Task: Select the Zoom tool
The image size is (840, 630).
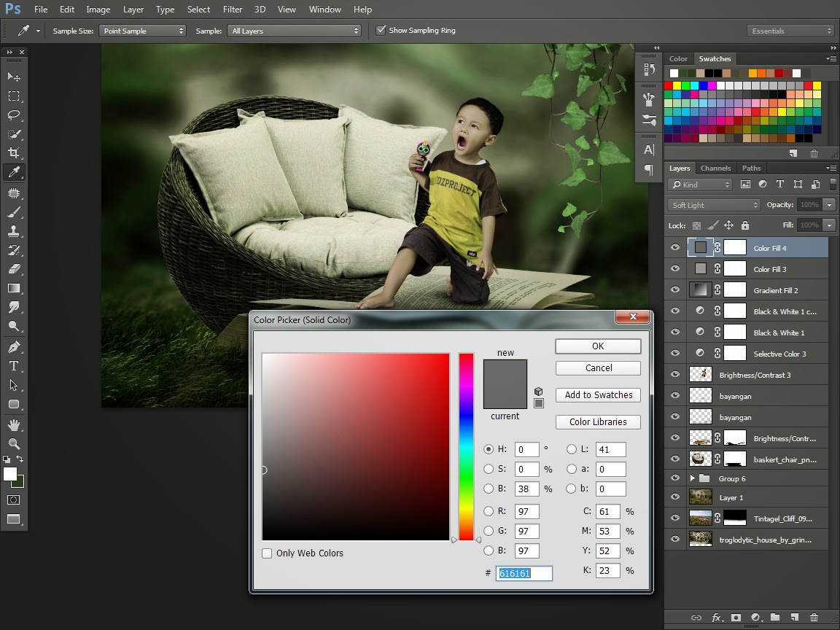Action: [x=13, y=443]
